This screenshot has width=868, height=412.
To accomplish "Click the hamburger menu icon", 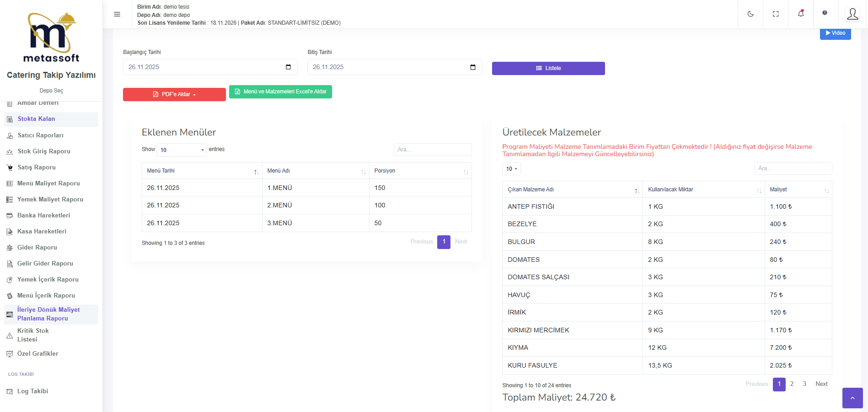I will pyautogui.click(x=117, y=14).
